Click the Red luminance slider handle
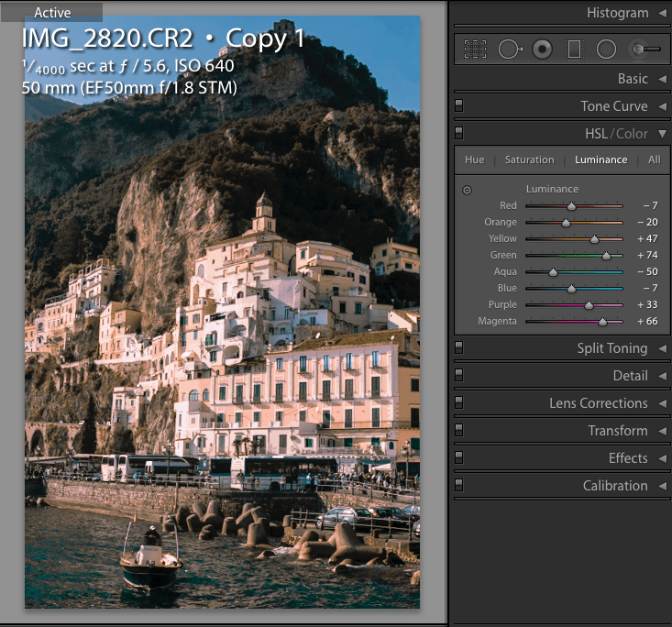The height and width of the screenshot is (627, 672). pyautogui.click(x=571, y=206)
